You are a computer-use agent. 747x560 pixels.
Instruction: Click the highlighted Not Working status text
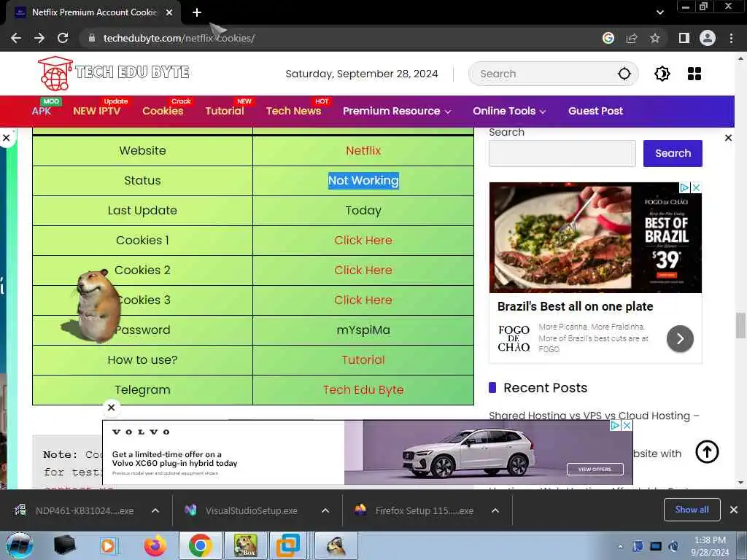(x=363, y=181)
